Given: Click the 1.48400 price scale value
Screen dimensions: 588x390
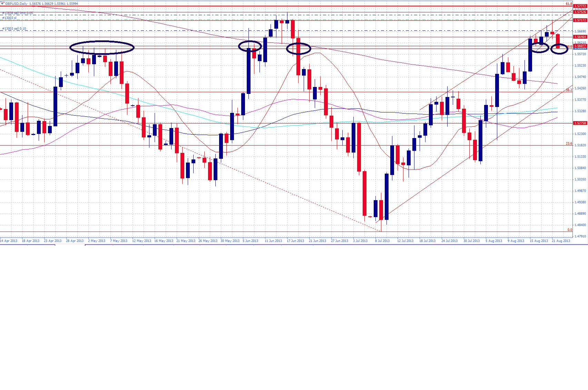Looking at the screenshot, I should 580,225.
